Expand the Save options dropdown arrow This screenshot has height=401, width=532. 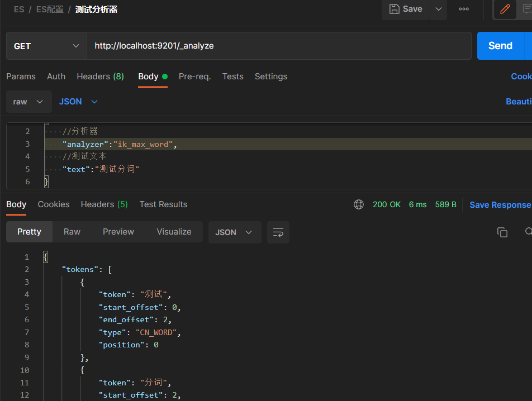pyautogui.click(x=438, y=9)
